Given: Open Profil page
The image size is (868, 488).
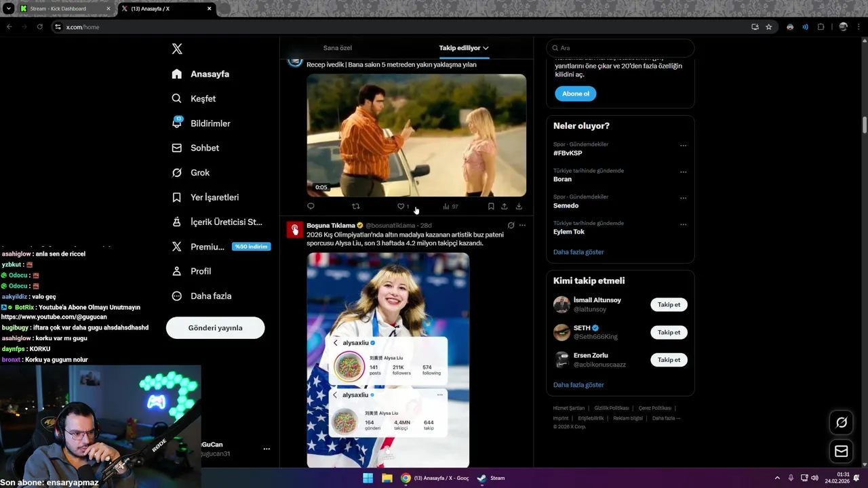Looking at the screenshot, I should click(x=192, y=271).
